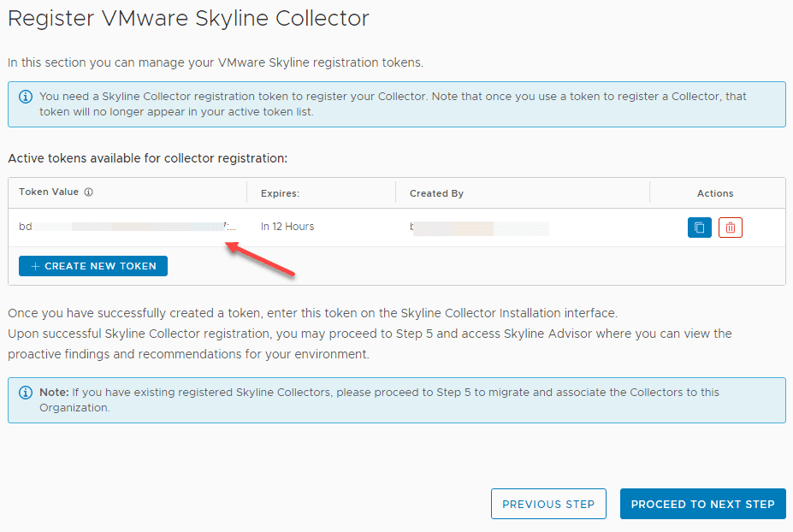This screenshot has width=793, height=532.
Task: Click Proceed to Next Step
Action: (x=702, y=504)
